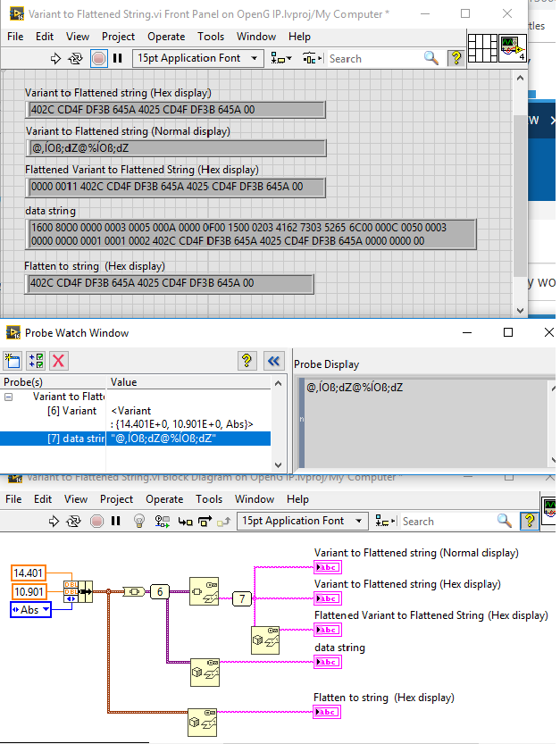Image resolution: width=560 pixels, height=744 pixels.
Task: Click Flatten to string Hex display field
Action: [169, 283]
